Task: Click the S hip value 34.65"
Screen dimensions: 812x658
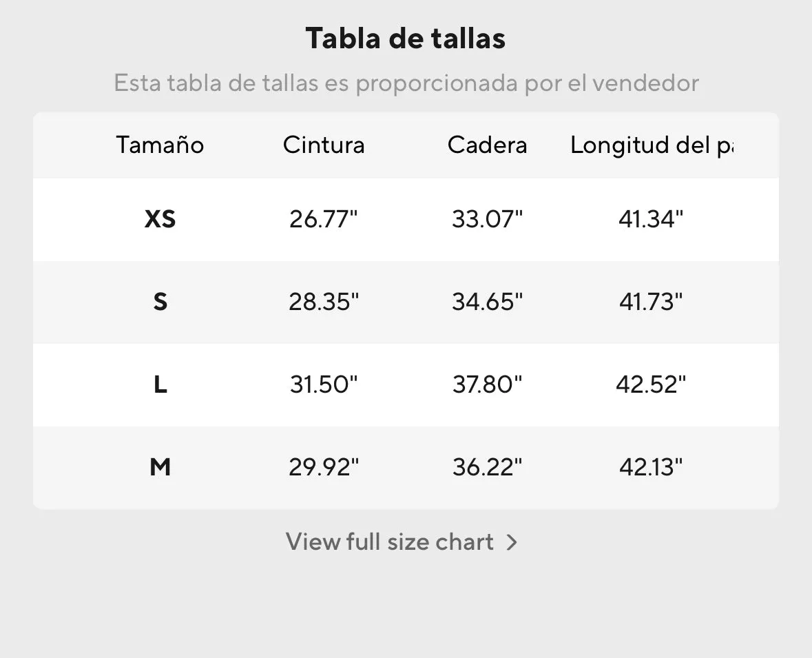Action: [x=488, y=302]
